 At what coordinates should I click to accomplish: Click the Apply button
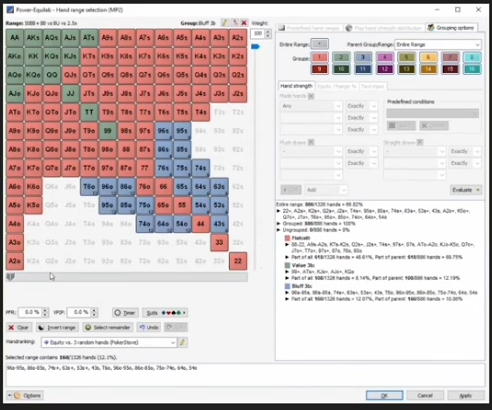pyautogui.click(x=466, y=395)
